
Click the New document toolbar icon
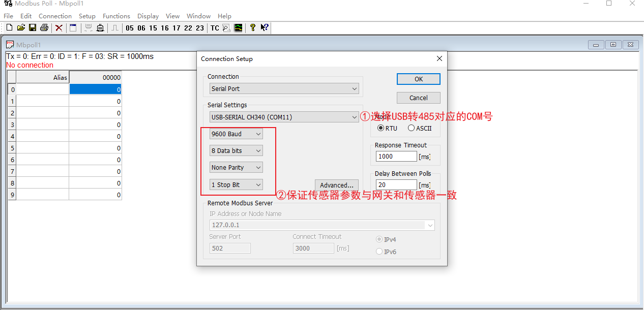click(x=9, y=28)
